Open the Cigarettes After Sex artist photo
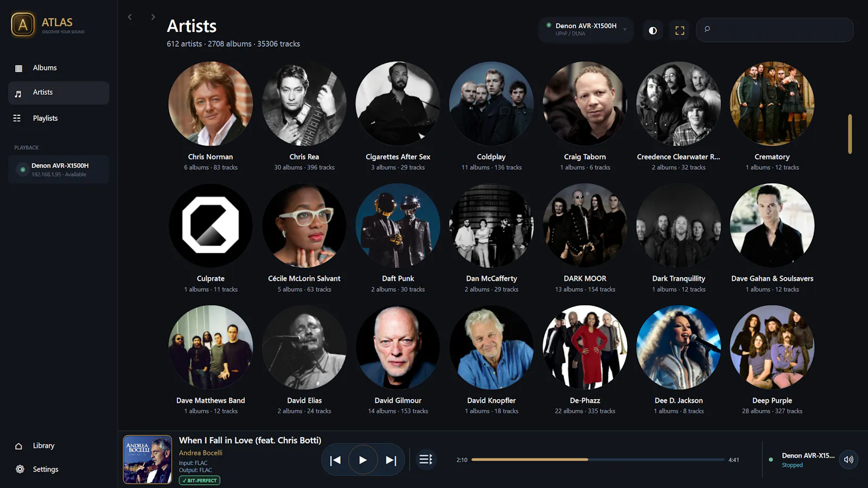This screenshot has height=488, width=868. click(x=398, y=104)
